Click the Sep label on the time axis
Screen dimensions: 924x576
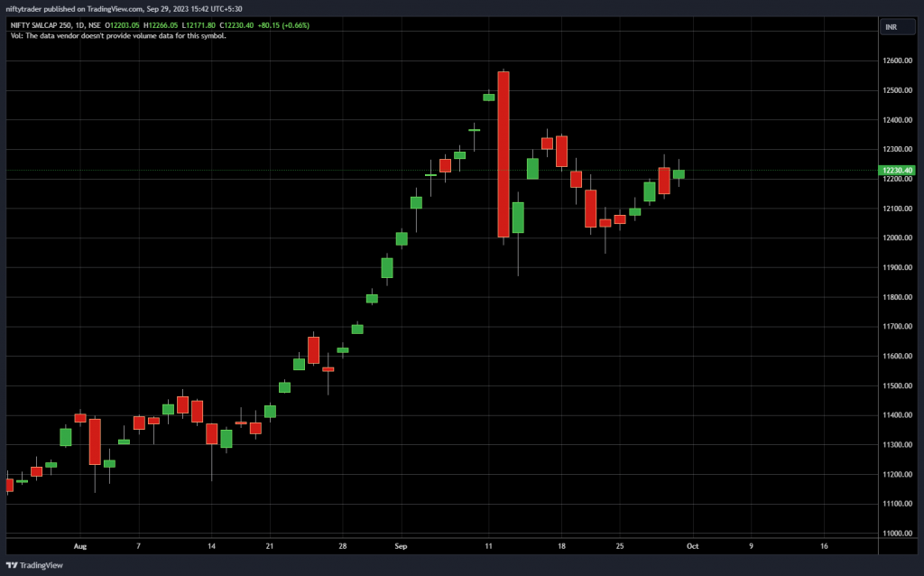401,546
